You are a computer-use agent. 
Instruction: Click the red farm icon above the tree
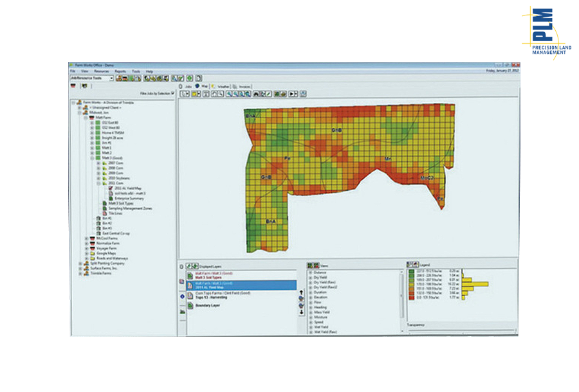pyautogui.click(x=73, y=86)
